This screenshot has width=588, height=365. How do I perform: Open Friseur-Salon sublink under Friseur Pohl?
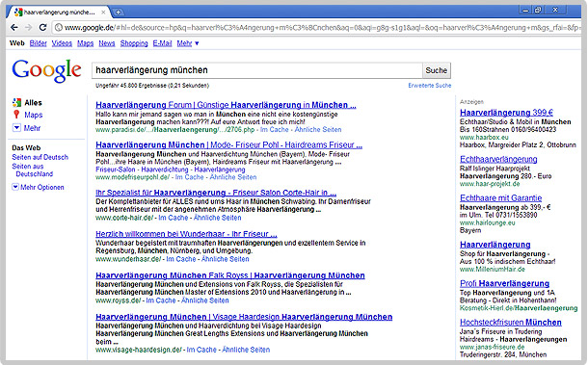[116, 169]
